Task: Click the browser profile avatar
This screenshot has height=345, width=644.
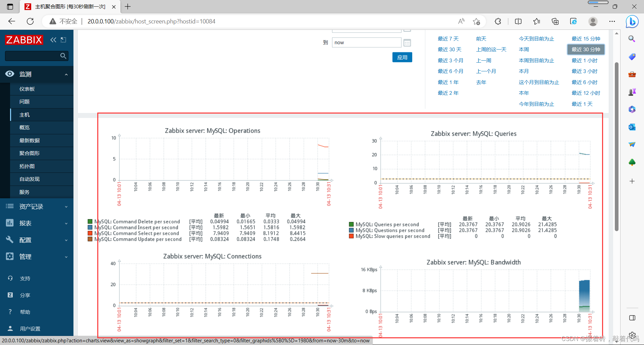Action: pyautogui.click(x=593, y=21)
